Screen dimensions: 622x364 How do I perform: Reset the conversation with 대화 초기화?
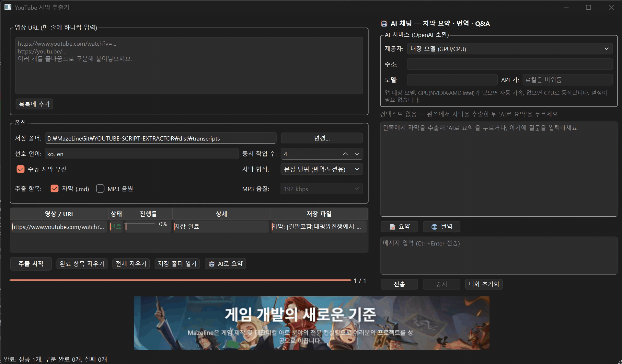[x=484, y=284]
